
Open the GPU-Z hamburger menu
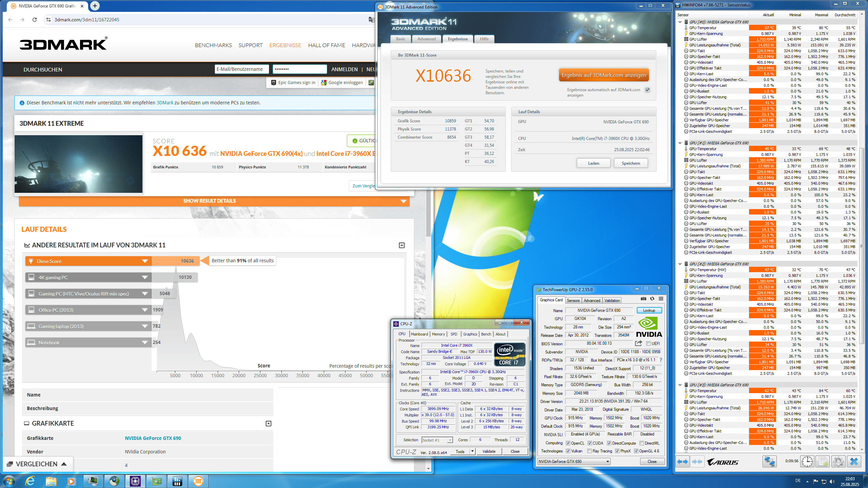pyautogui.click(x=661, y=299)
